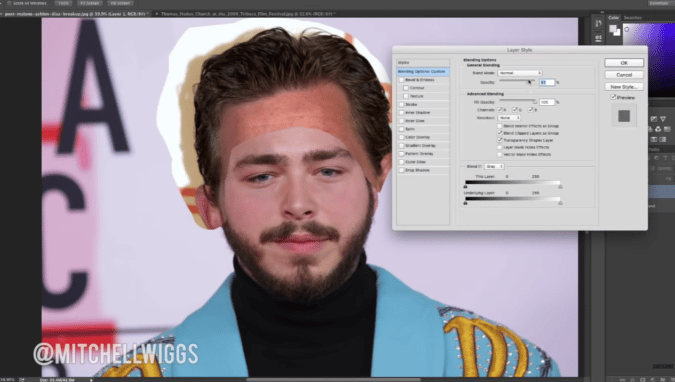The image size is (675, 382).
Task: Open the Swatches panel tab
Action: pyautogui.click(x=632, y=18)
